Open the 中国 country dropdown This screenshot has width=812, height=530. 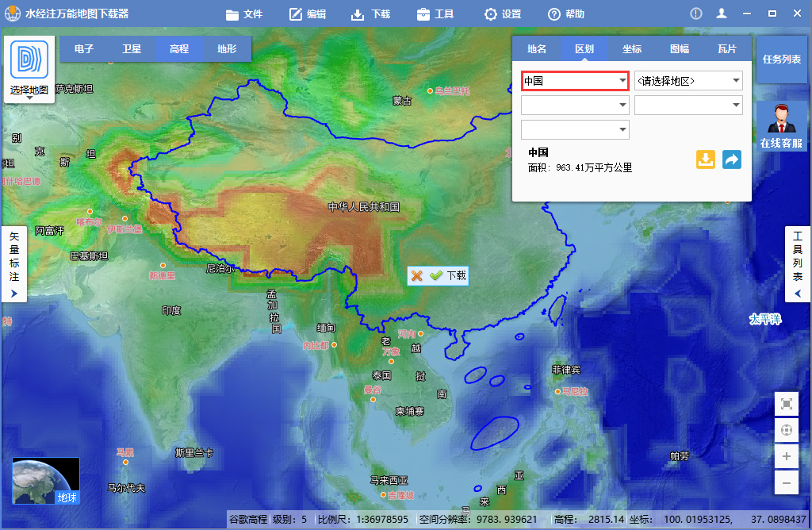point(574,79)
